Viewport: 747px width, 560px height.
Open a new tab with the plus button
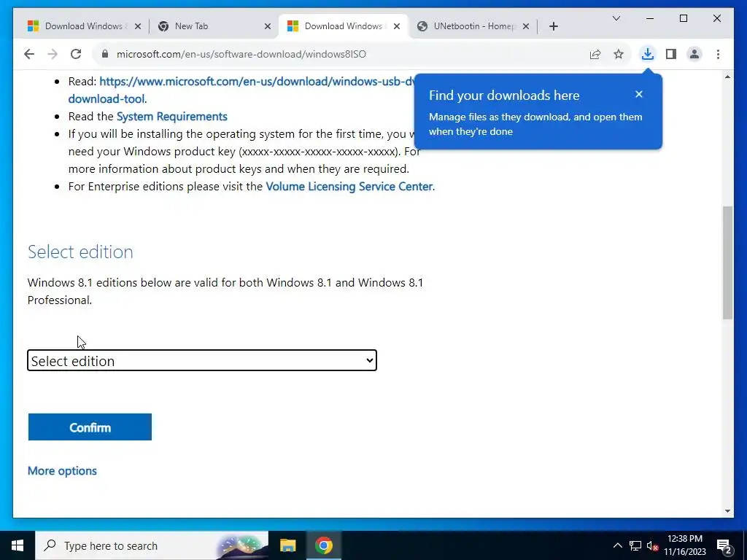[x=554, y=26]
